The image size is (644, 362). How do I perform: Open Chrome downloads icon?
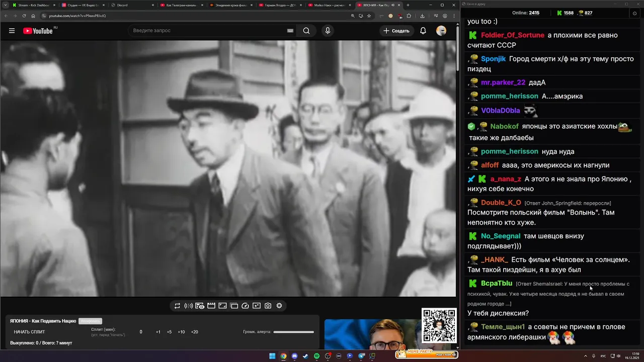point(422,16)
